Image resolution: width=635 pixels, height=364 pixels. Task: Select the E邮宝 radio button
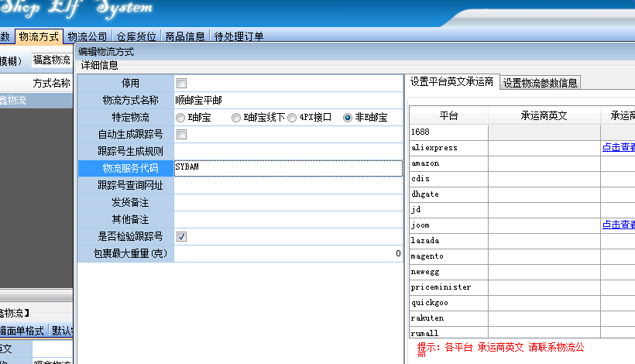point(180,118)
